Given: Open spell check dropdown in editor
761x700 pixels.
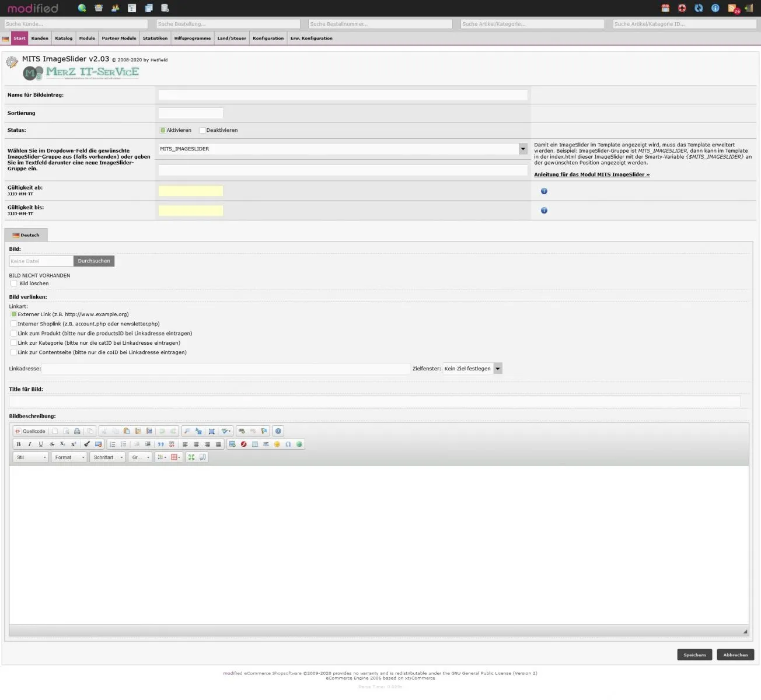Looking at the screenshot, I should coord(226,431).
